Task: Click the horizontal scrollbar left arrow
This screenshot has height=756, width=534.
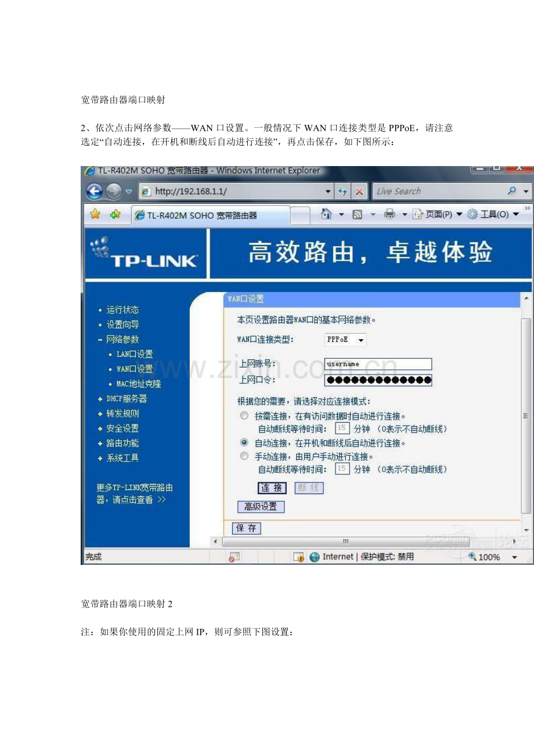Action: (x=215, y=541)
